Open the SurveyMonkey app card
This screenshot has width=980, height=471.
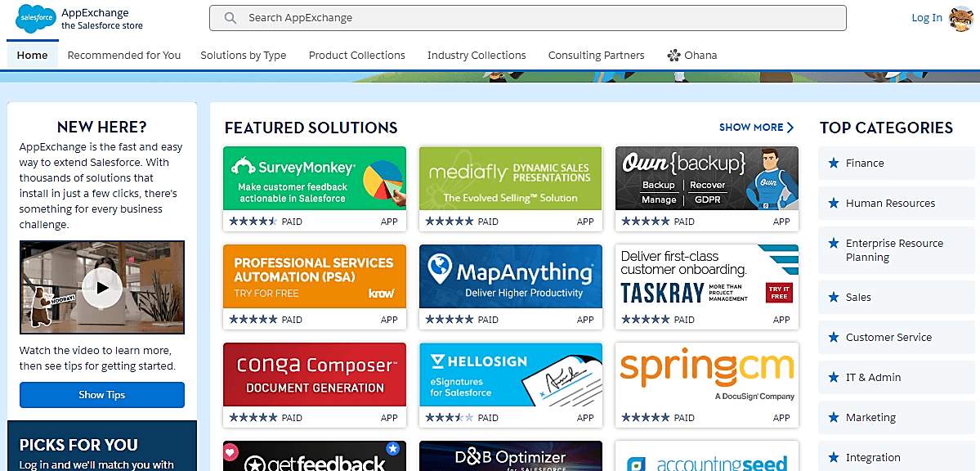click(315, 189)
